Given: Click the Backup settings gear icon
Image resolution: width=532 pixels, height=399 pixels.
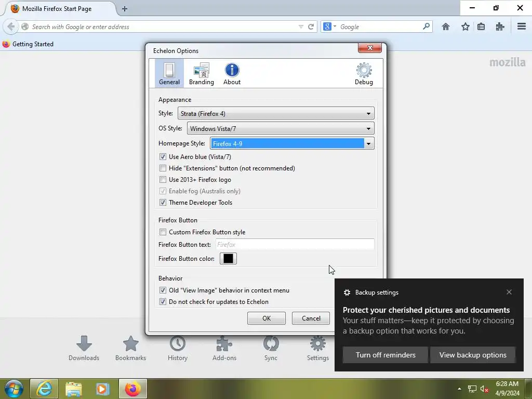Looking at the screenshot, I should 347,292.
